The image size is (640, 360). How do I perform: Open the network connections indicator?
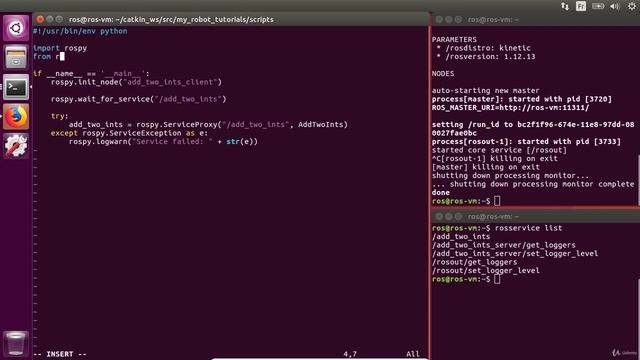[x=565, y=6]
